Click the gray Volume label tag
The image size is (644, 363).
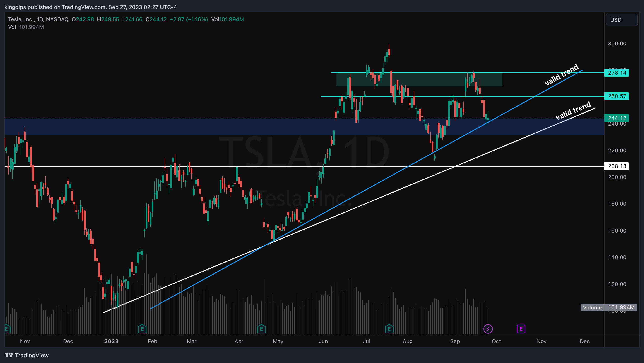[592, 307]
